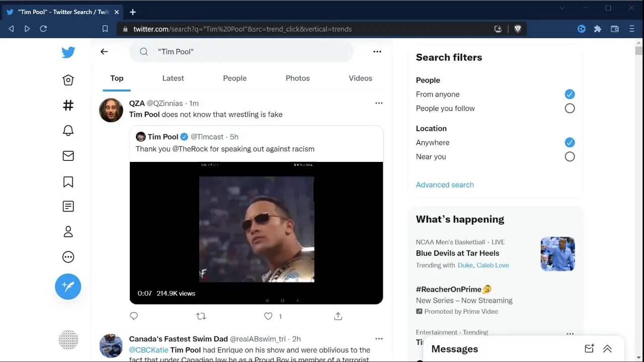This screenshot has height=362, width=644.
Task: Click the install app icon in the address bar
Action: (x=498, y=29)
